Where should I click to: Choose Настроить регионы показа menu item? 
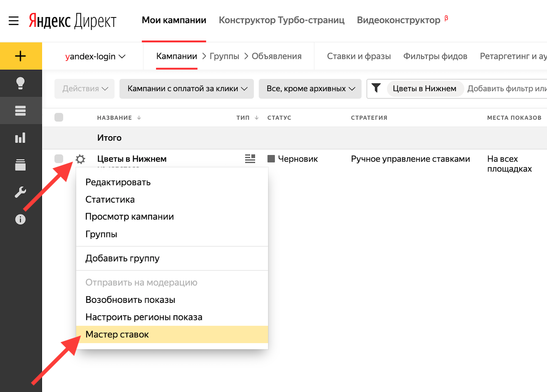172,317
